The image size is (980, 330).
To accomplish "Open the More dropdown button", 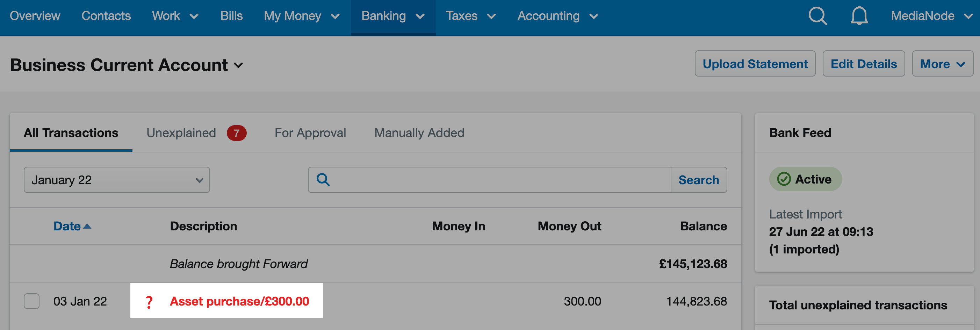I will click(x=942, y=64).
